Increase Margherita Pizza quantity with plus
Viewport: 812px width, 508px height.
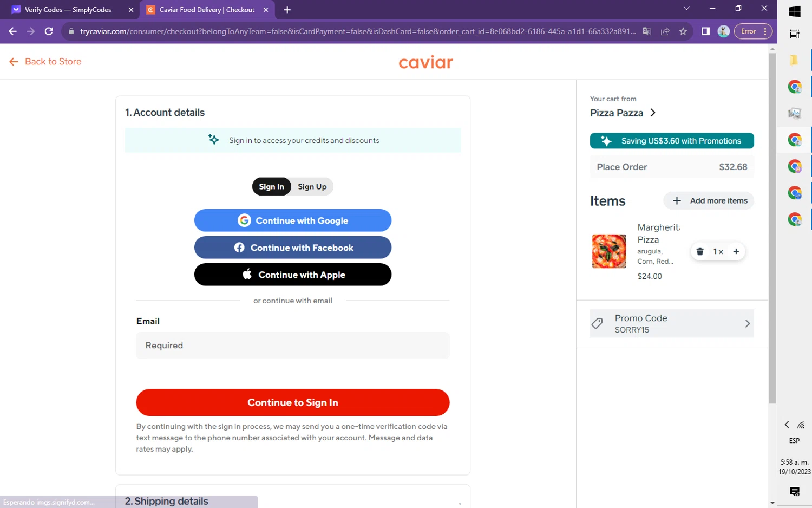tap(736, 251)
